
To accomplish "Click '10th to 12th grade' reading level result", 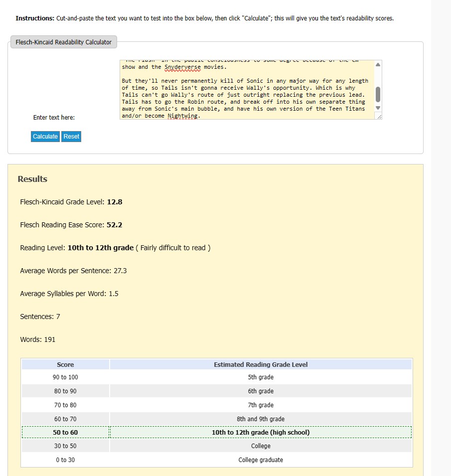I will pos(101,248).
